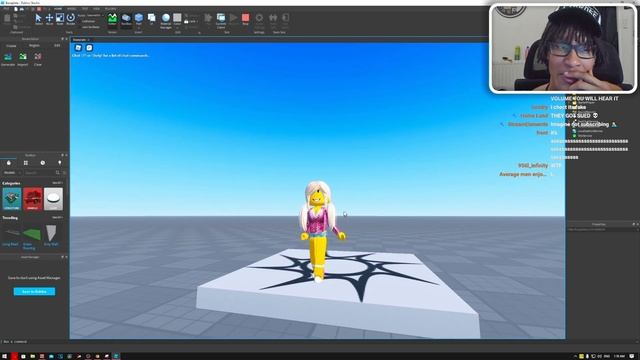
Task: Click the Paste clipboard icon
Action: point(7,19)
